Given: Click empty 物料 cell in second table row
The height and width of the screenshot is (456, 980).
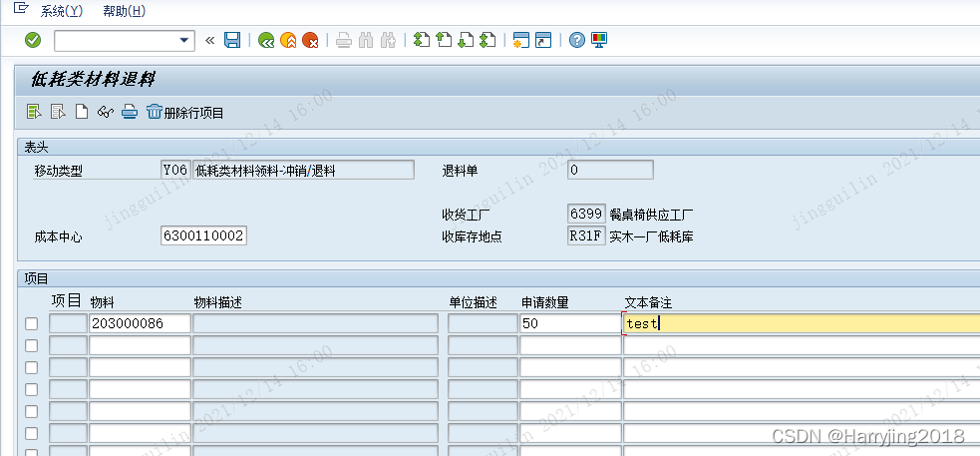Looking at the screenshot, I should tap(140, 345).
